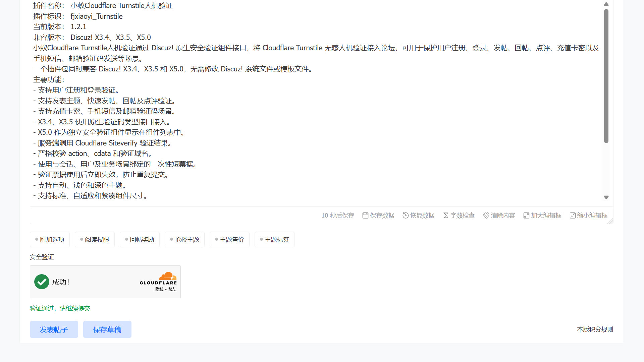This screenshot has width=644, height=362.
Task: Click the line 严格校验 action、cdata 和验证域名
Action: tap(93, 154)
